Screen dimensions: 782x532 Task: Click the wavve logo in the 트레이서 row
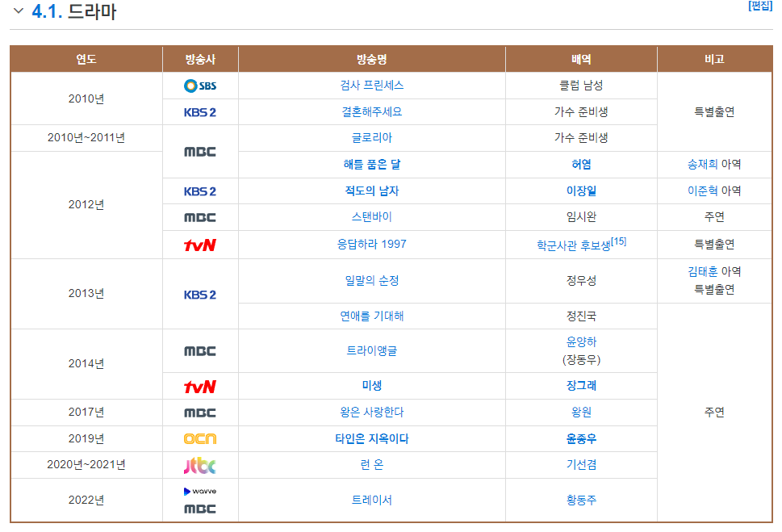click(200, 492)
